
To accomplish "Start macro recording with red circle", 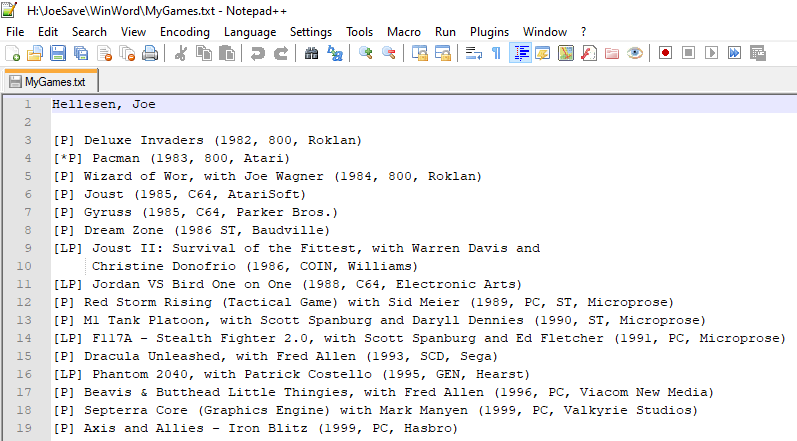I will coord(665,53).
